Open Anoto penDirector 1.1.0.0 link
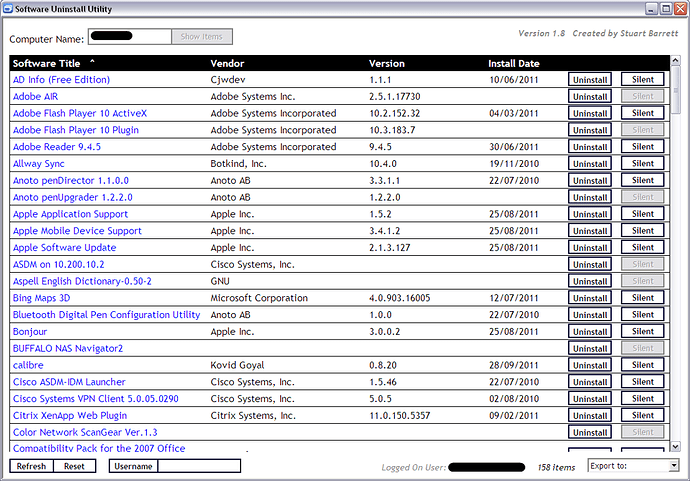 tap(71, 180)
